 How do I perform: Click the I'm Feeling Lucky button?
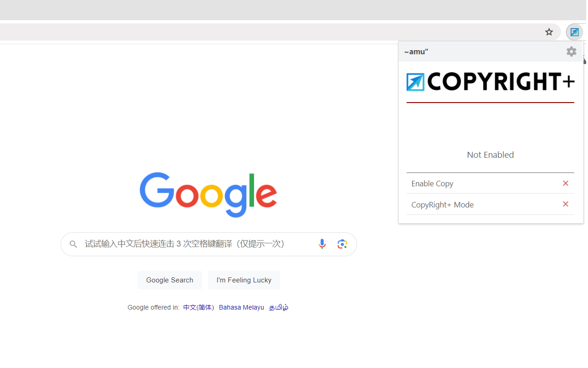coord(244,280)
